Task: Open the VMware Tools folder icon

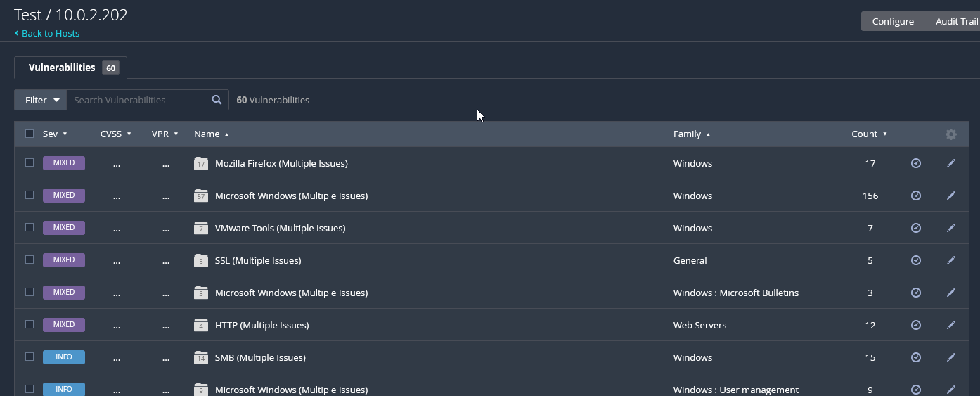Action: tap(201, 229)
